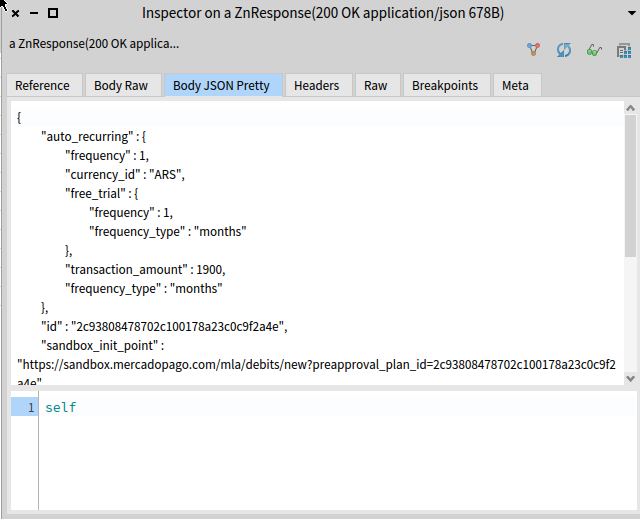The height and width of the screenshot is (519, 640).
Task: Open the Meta tab
Action: coord(516,86)
